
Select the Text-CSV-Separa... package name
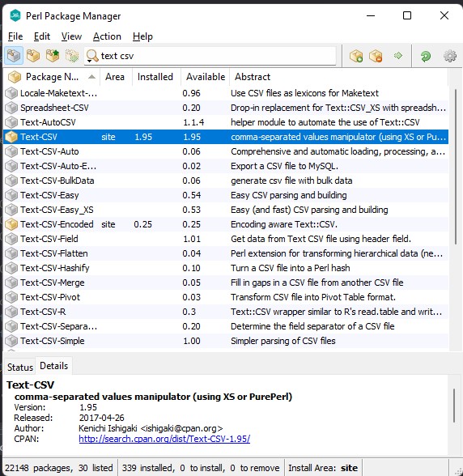(x=58, y=326)
